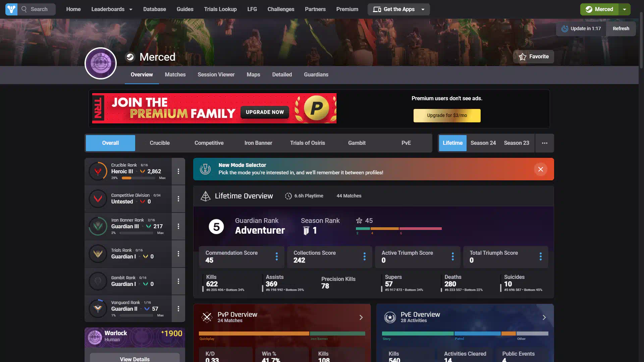The image size is (644, 362).
Task: Click the Get the Apps devices icon
Action: (x=377, y=9)
